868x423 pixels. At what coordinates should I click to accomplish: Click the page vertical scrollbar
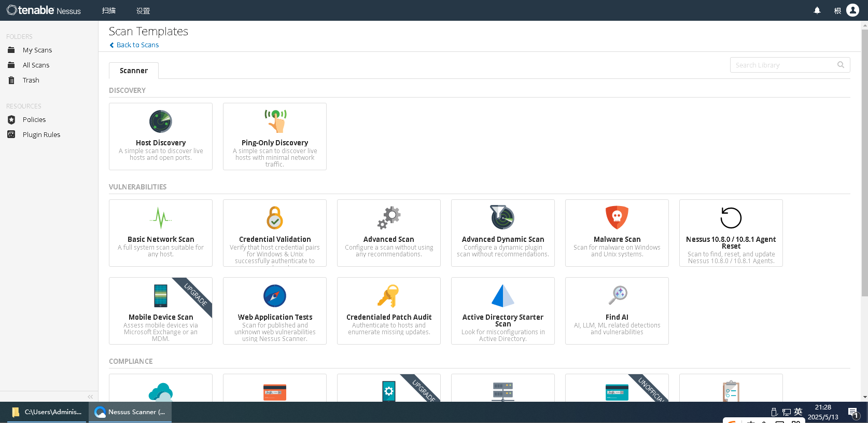[864, 163]
